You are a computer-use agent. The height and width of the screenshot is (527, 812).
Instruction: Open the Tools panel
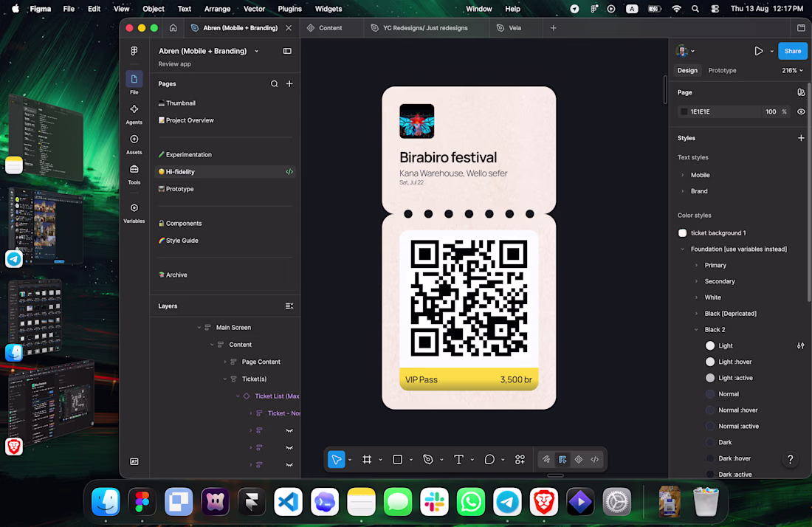coord(134,169)
